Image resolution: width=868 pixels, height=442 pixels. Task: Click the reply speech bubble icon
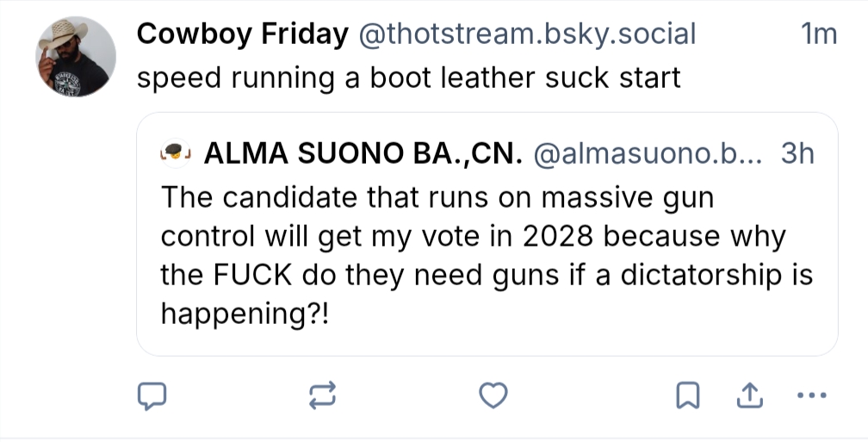click(152, 395)
